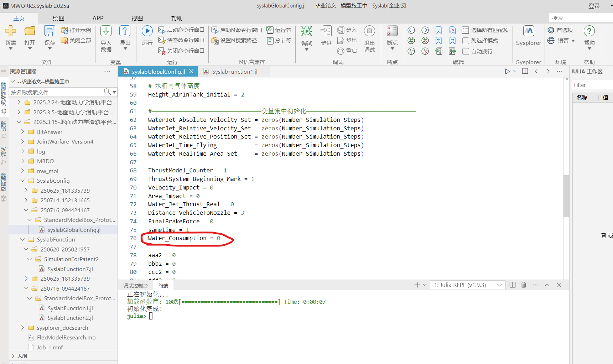Click 打开示例 to open examples

(x=76, y=30)
